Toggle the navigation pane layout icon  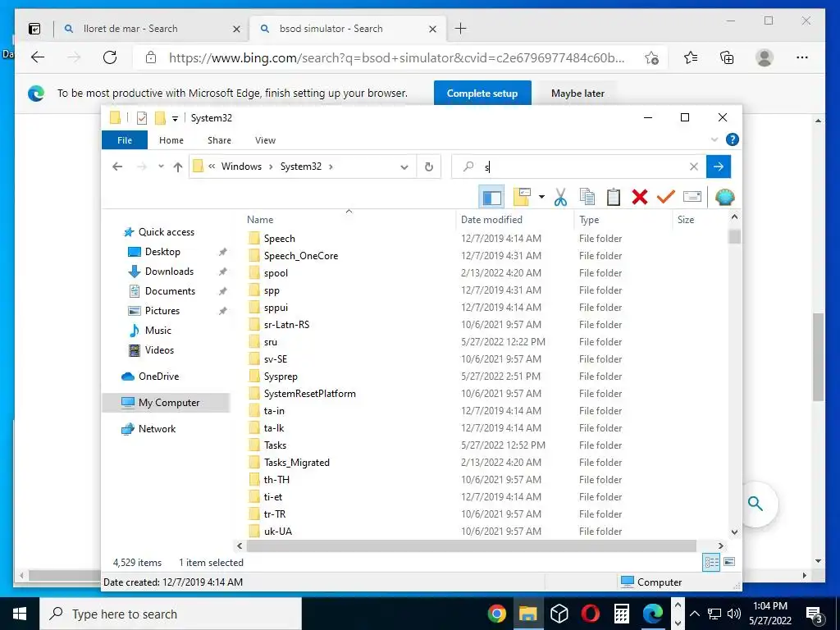pyautogui.click(x=492, y=197)
